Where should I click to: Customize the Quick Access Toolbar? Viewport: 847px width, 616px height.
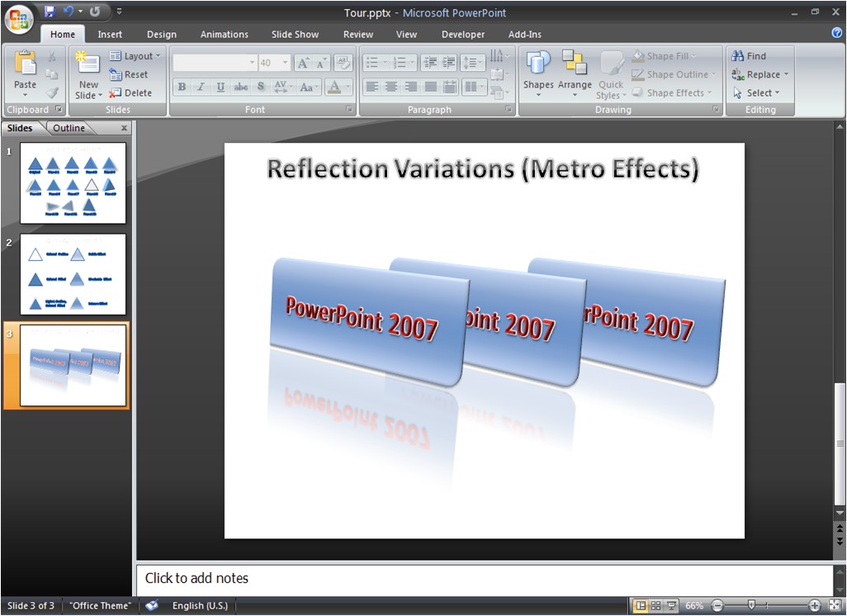click(119, 12)
